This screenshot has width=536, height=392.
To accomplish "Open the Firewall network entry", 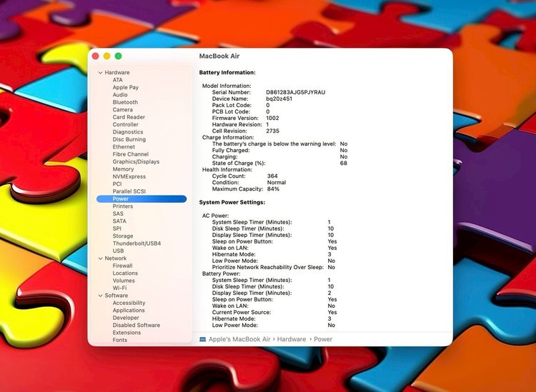I will (122, 266).
